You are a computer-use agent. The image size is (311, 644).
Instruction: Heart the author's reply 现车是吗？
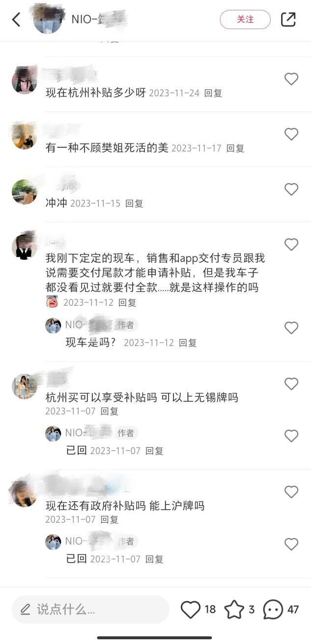tap(291, 328)
